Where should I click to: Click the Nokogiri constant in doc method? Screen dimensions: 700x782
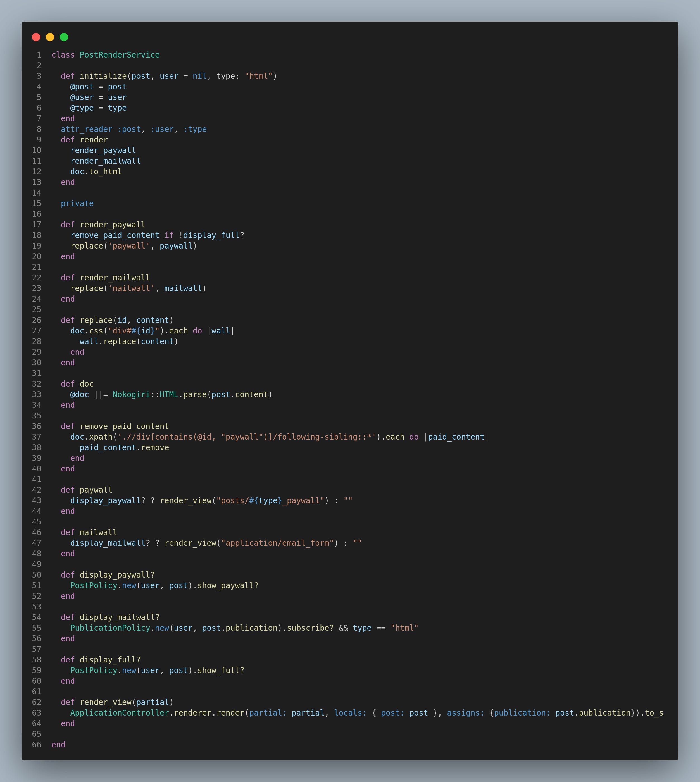pyautogui.click(x=131, y=394)
